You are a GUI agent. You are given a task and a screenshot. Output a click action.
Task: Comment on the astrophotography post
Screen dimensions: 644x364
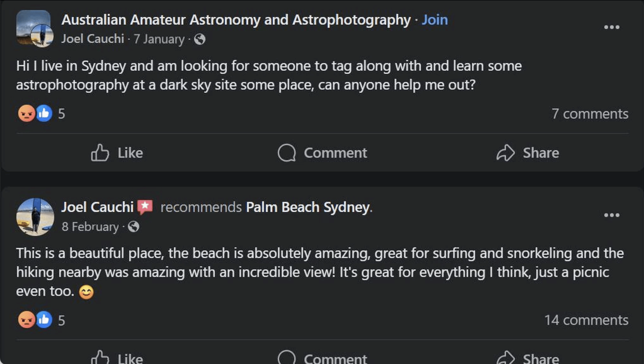(322, 153)
